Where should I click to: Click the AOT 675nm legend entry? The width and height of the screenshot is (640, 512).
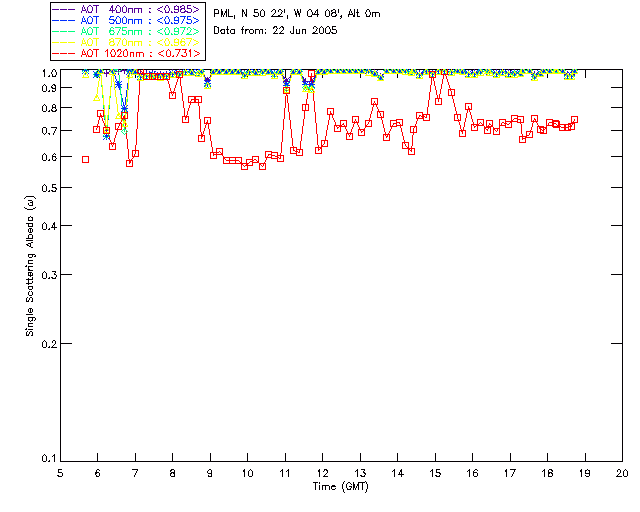pos(127,31)
